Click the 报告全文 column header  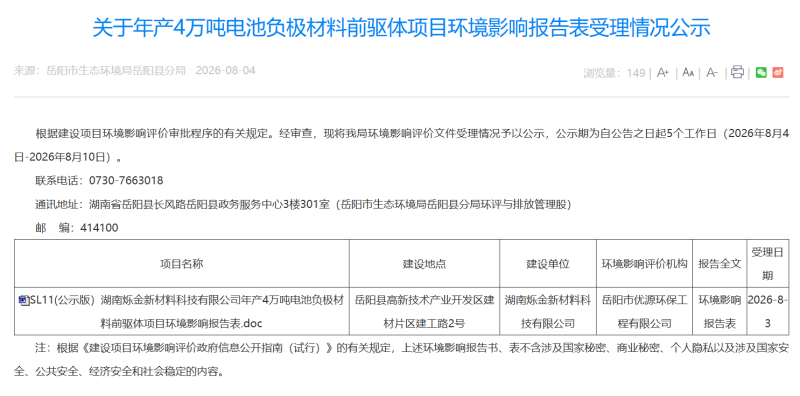719,264
